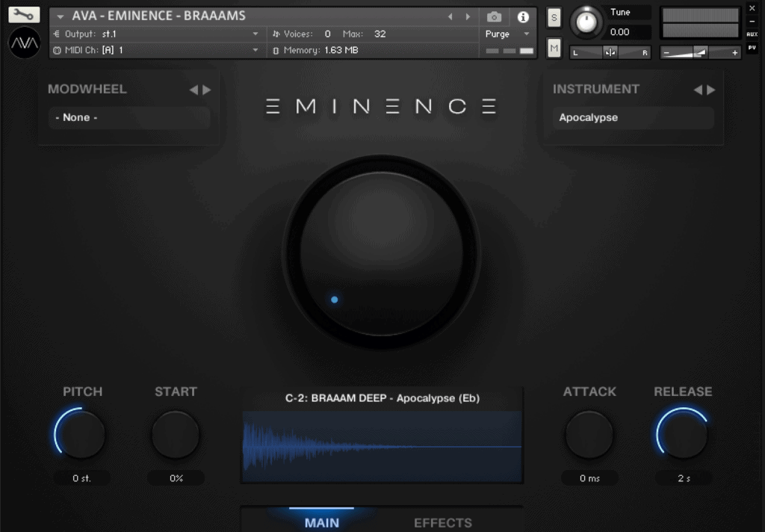Switch to the EFFECTS tab
This screenshot has width=765, height=532.
tap(443, 523)
